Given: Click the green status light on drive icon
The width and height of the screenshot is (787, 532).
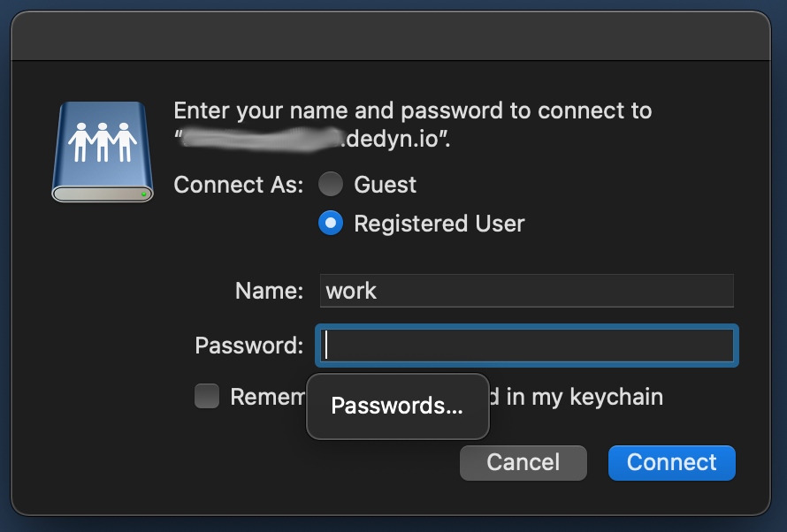Looking at the screenshot, I should tap(143, 194).
